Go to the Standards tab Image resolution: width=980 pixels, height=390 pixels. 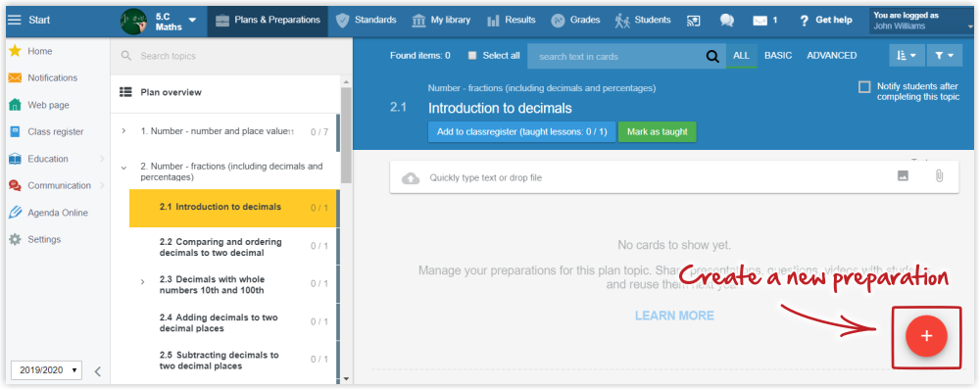367,20
